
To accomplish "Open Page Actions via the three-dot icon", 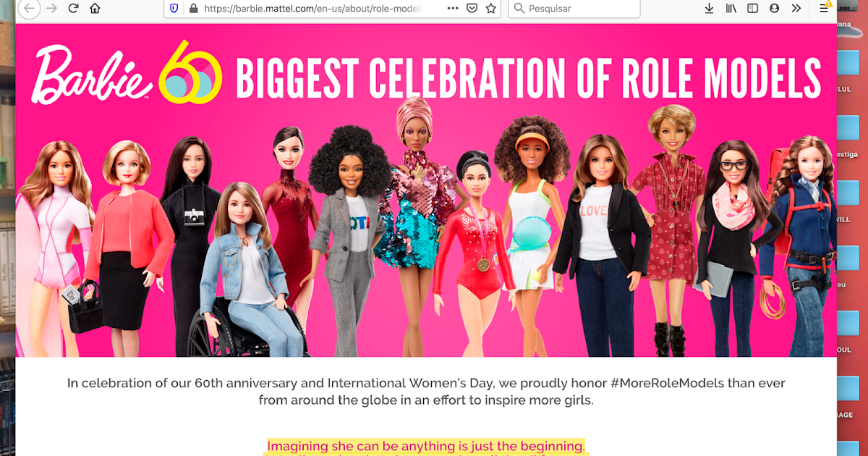I will click(453, 9).
